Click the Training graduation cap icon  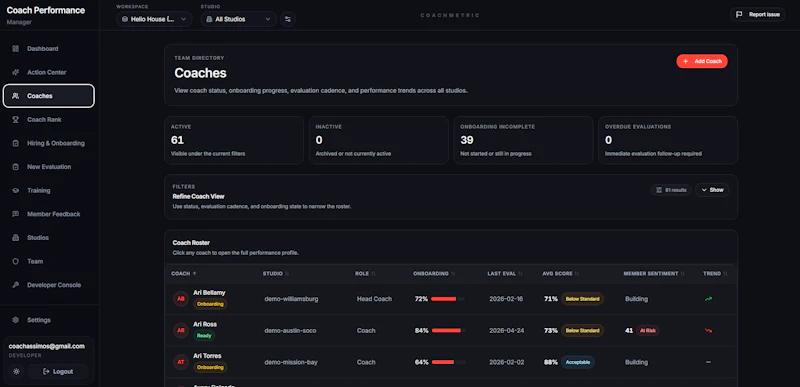coord(15,190)
